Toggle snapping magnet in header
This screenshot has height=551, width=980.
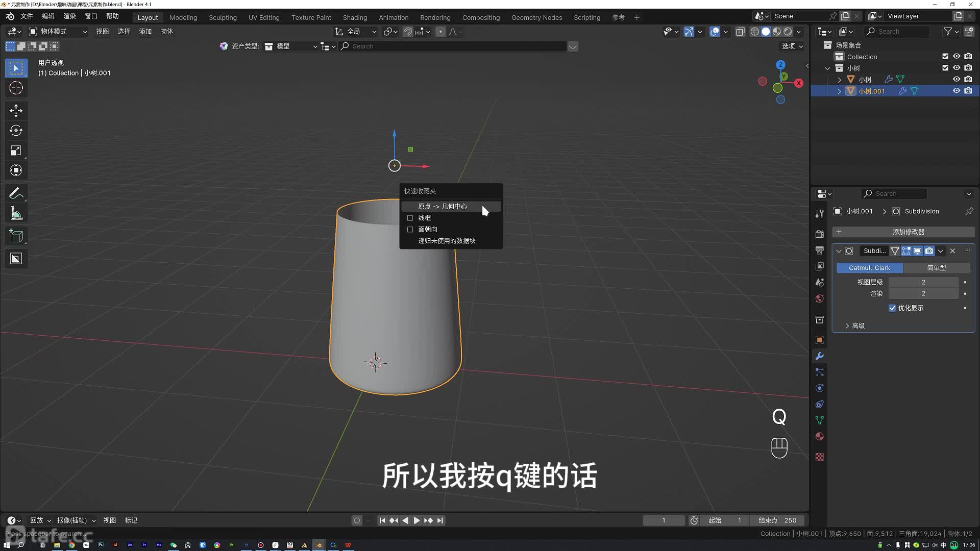(x=408, y=32)
